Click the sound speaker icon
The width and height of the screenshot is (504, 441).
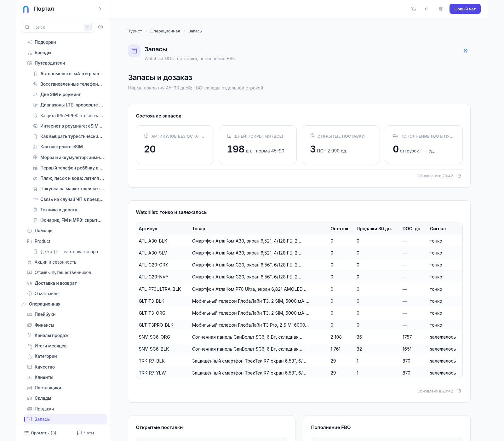coord(427,9)
